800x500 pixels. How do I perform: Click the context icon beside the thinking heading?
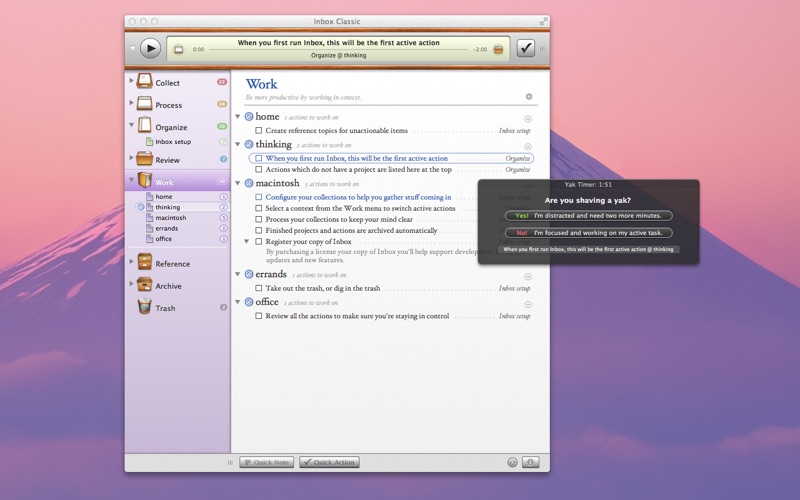[249, 144]
